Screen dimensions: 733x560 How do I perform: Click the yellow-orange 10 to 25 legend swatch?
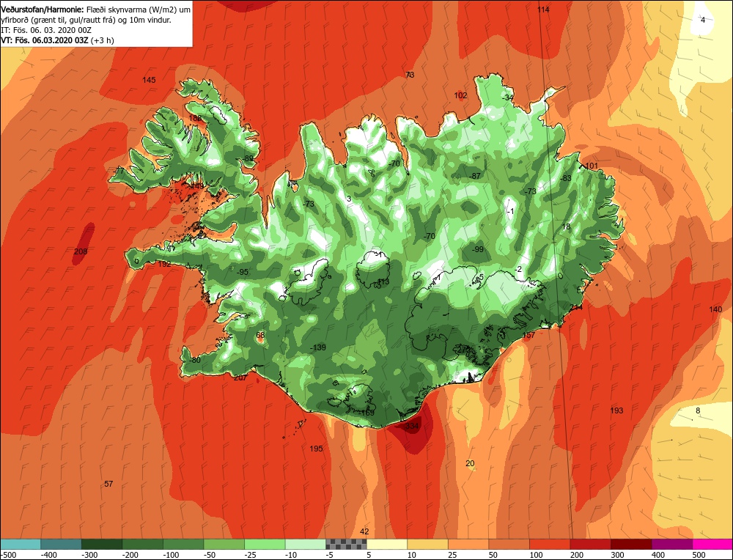coord(427,544)
